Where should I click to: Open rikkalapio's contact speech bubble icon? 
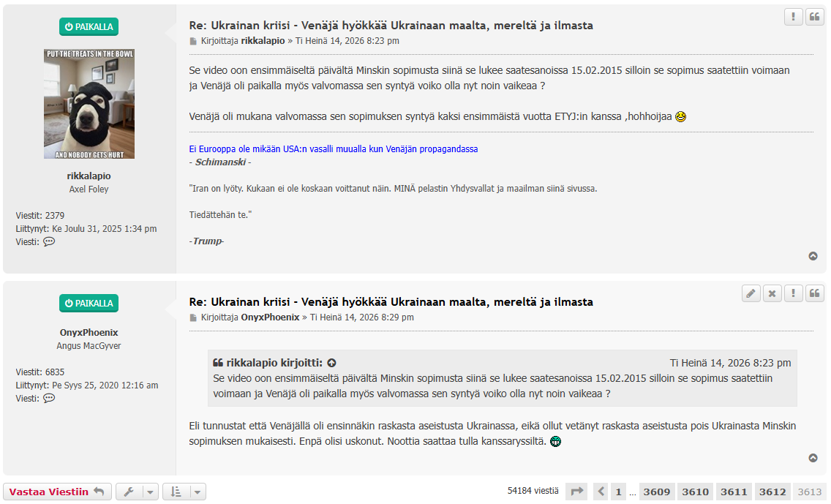(x=49, y=241)
